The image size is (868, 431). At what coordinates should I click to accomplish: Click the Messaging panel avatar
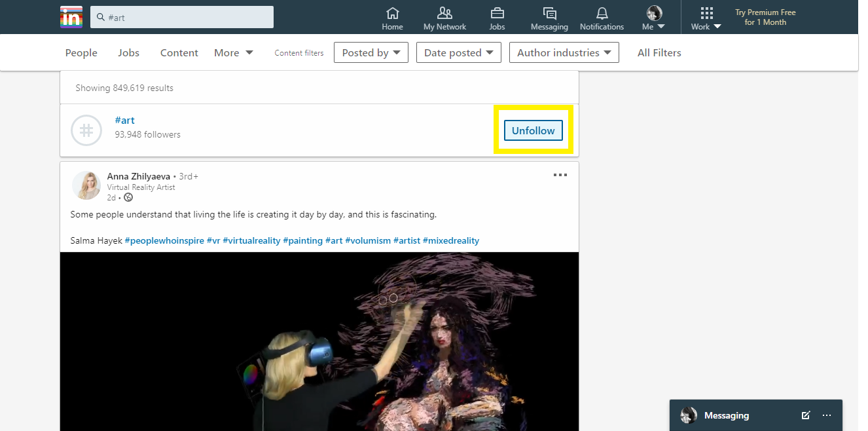689,415
